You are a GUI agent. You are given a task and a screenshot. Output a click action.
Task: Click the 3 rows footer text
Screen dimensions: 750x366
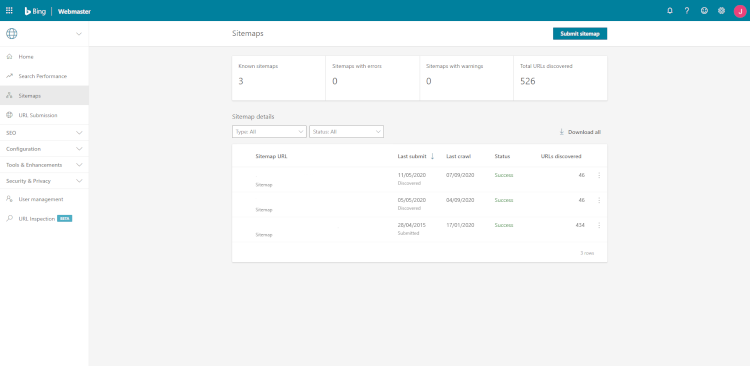tap(587, 253)
